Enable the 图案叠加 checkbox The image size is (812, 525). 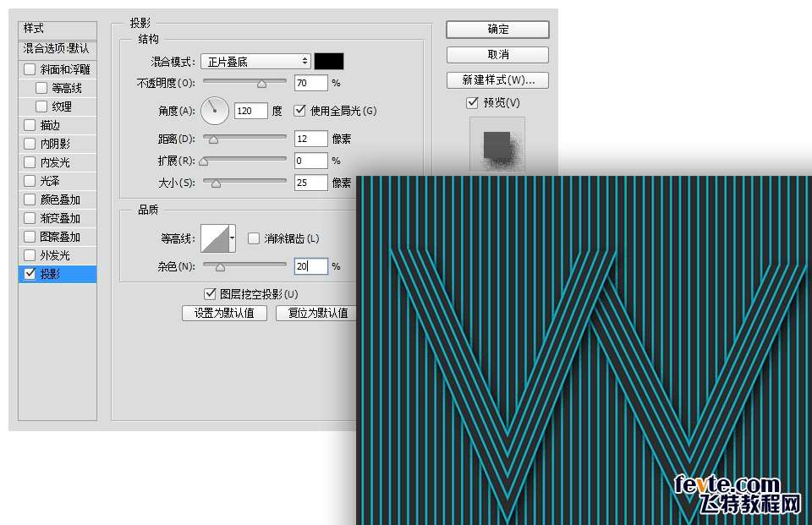click(x=30, y=237)
